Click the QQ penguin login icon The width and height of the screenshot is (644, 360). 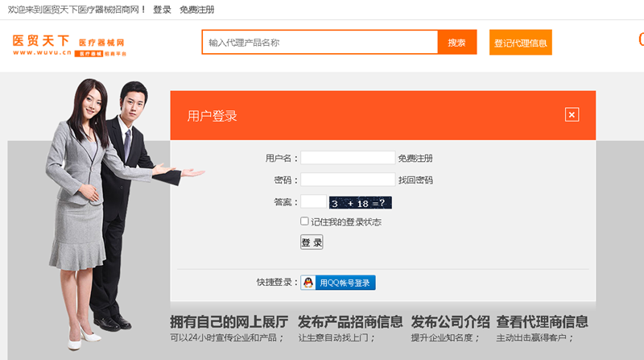point(309,283)
